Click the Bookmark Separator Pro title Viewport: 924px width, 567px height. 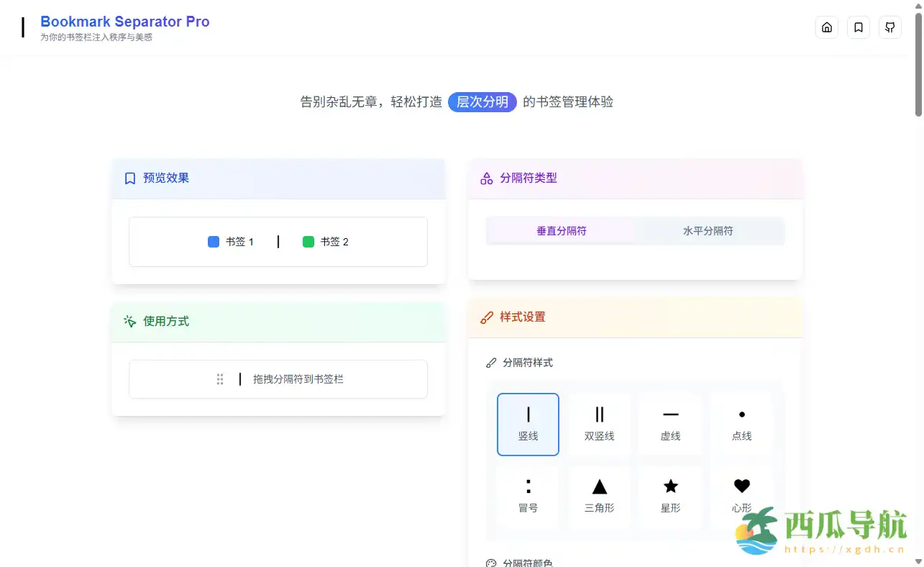(124, 22)
